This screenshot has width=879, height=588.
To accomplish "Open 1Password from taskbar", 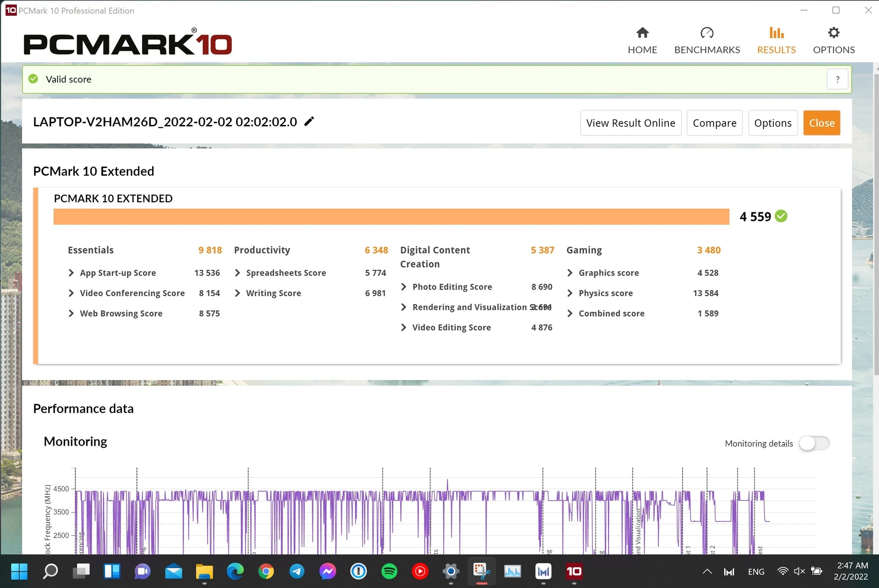I will pos(358,572).
